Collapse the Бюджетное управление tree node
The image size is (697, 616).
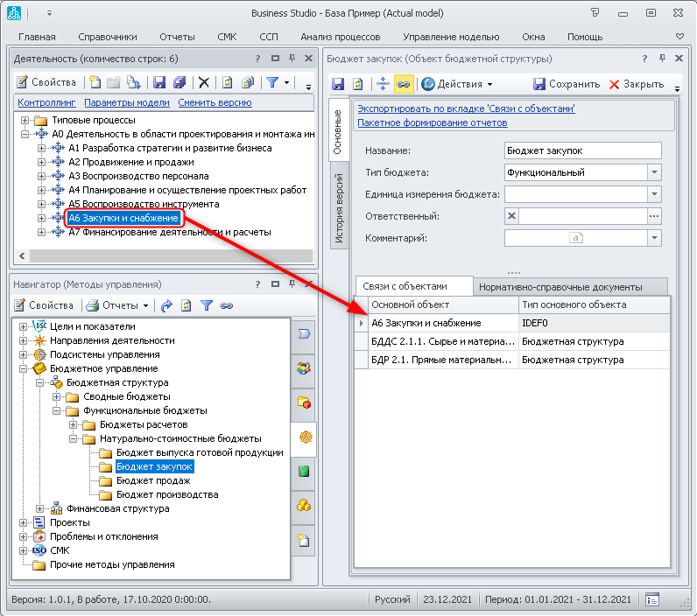pyautogui.click(x=24, y=368)
